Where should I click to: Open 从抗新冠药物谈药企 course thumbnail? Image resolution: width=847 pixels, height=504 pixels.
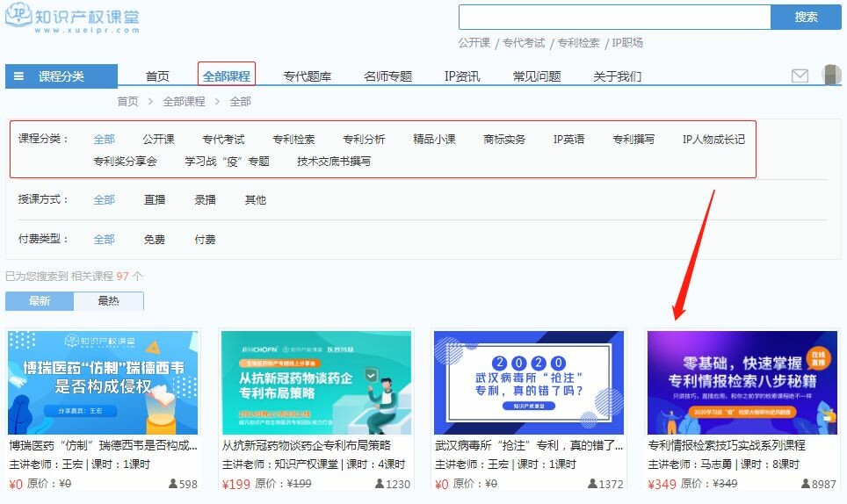pos(316,383)
